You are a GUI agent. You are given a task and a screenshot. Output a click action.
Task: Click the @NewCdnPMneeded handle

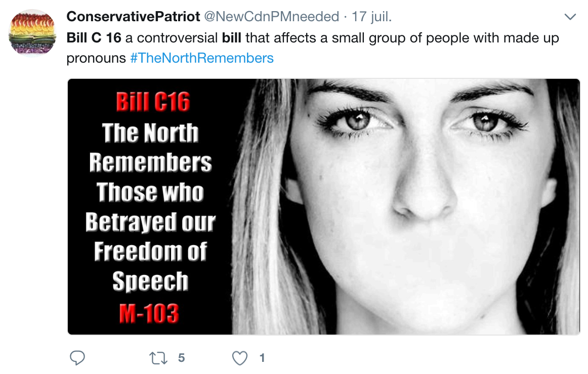(271, 17)
